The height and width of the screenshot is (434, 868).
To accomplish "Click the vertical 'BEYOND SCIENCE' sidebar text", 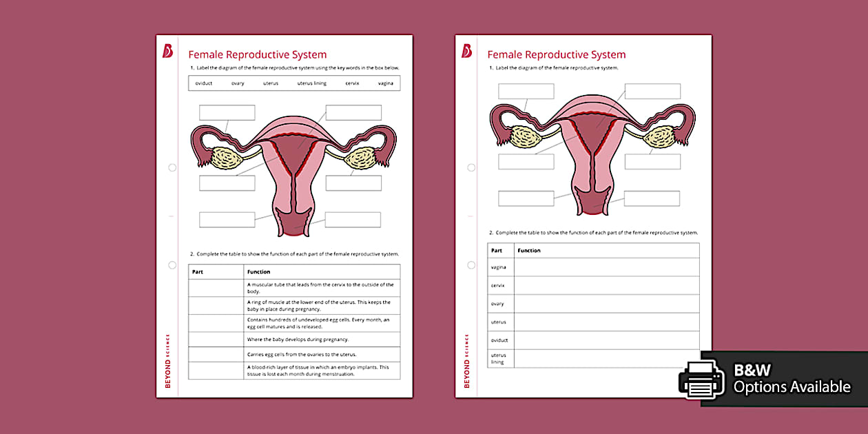I will [x=167, y=358].
